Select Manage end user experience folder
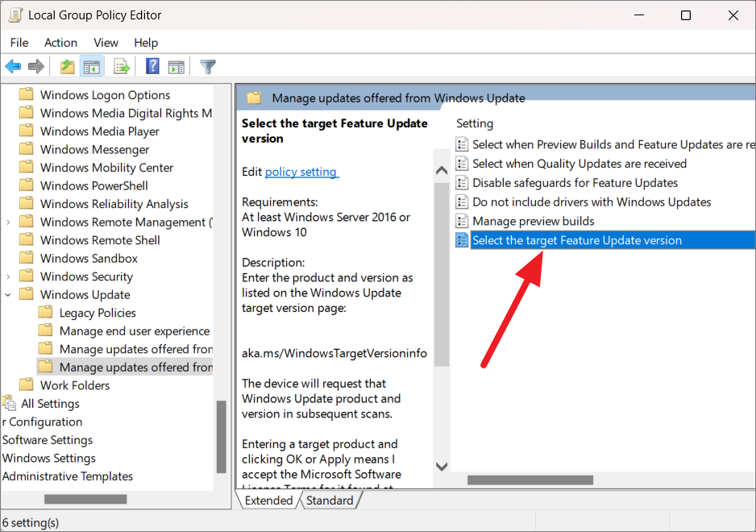Image resolution: width=756 pixels, height=532 pixels. (135, 330)
